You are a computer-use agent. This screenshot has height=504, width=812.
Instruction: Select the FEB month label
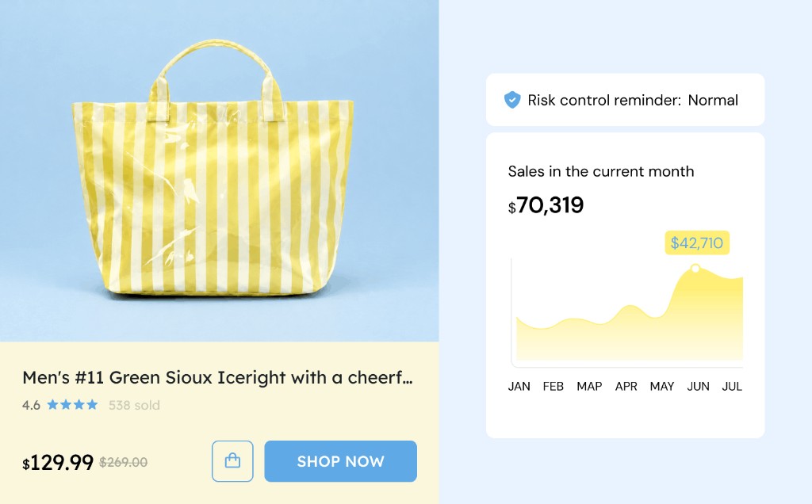tap(553, 387)
